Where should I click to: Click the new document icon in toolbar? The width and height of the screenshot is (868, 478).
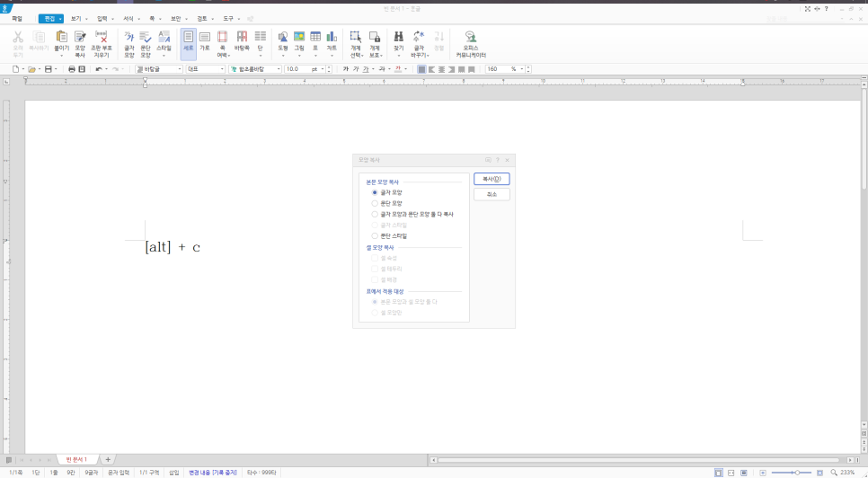(15, 69)
